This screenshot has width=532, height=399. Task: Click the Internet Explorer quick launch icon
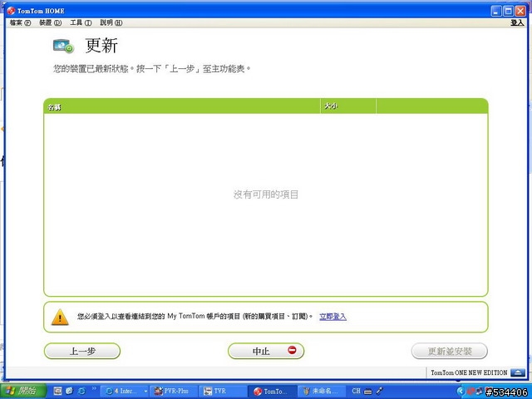point(81,391)
